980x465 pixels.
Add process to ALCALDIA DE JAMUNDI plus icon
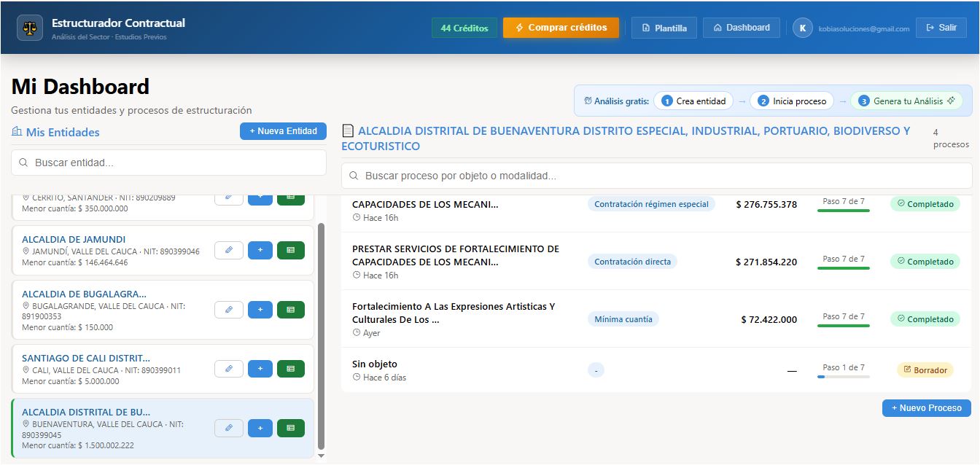pyautogui.click(x=260, y=250)
